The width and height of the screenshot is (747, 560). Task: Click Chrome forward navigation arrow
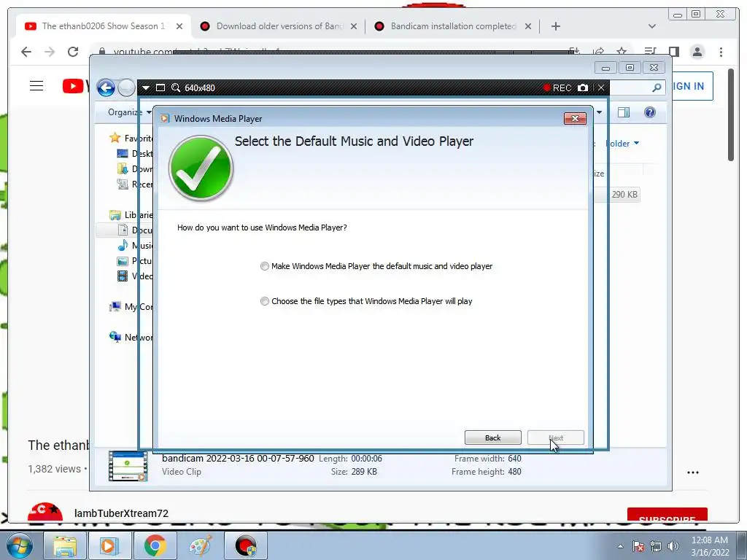(x=50, y=52)
